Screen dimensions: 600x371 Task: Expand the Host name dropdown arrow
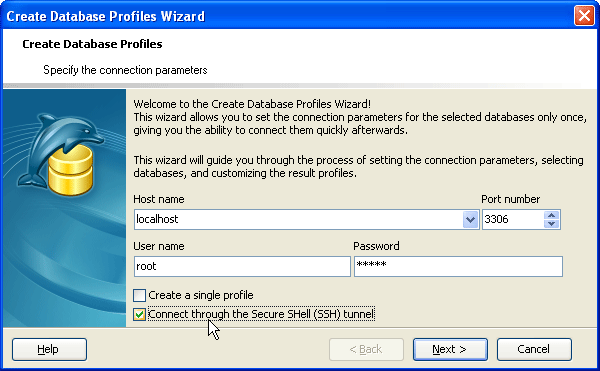pos(470,220)
